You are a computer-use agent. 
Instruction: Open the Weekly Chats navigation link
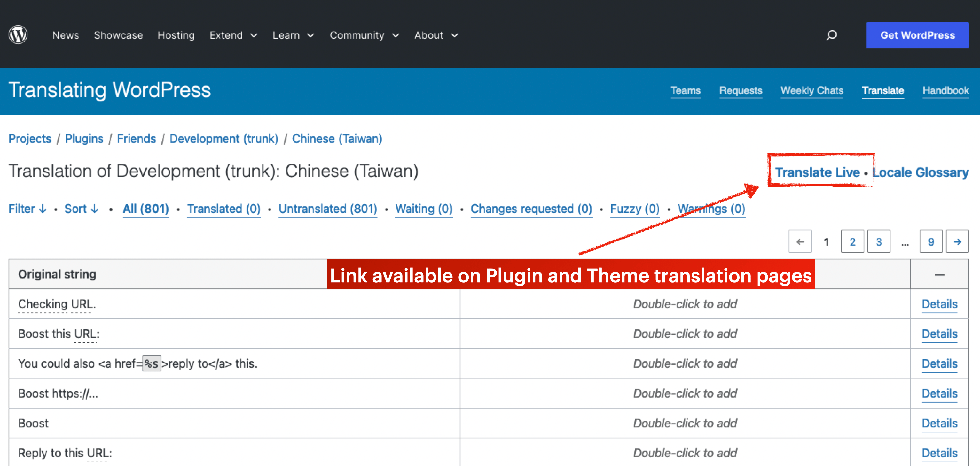812,91
